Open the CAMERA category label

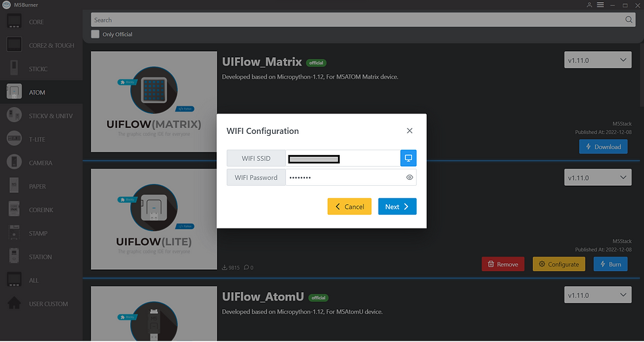click(x=41, y=163)
